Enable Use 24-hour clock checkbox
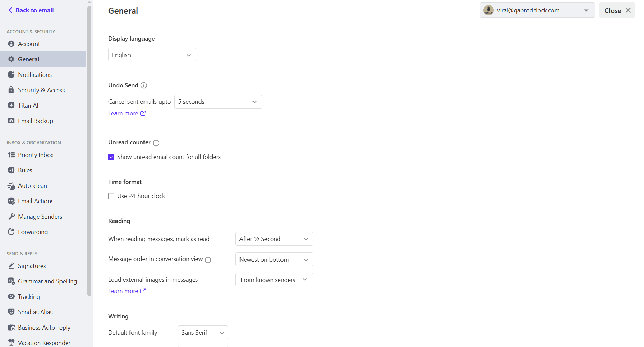Viewport: 644px width, 347px height. click(x=111, y=196)
